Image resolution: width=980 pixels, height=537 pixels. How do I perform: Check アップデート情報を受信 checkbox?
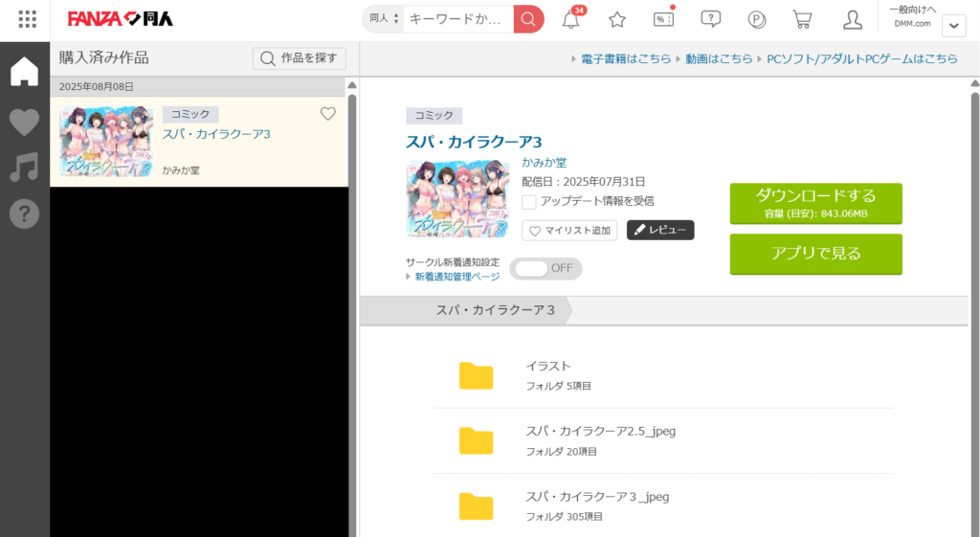coord(528,201)
